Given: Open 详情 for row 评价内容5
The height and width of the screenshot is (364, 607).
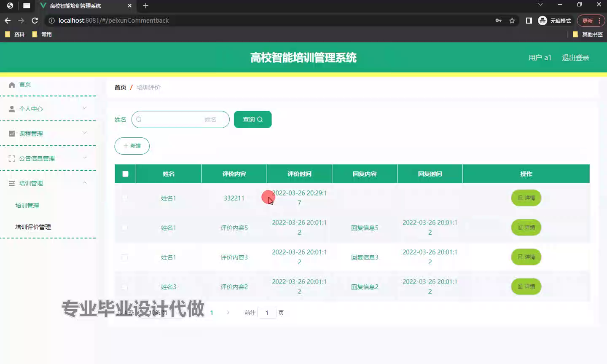Looking at the screenshot, I should click(526, 227).
